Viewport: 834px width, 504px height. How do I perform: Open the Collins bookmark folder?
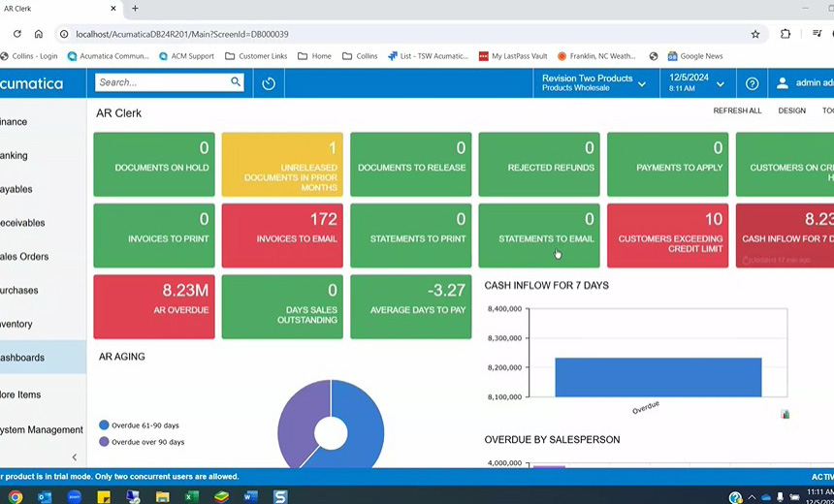[x=360, y=56]
